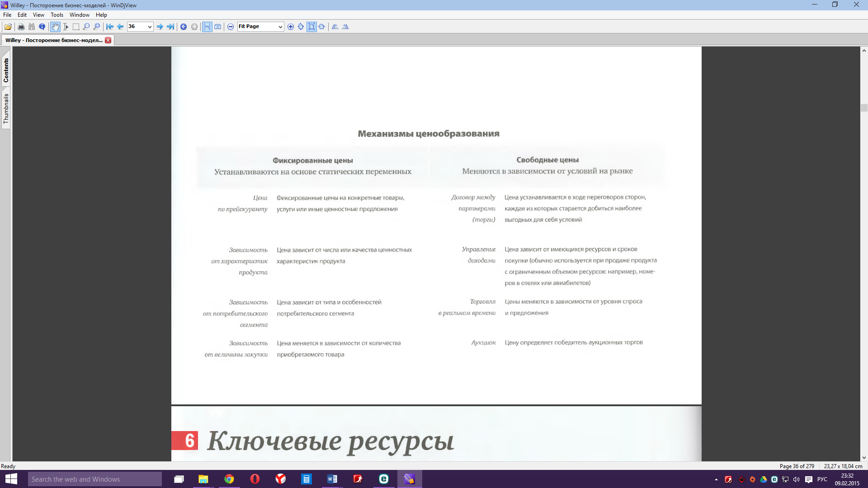The image size is (868, 488).
Task: Open the View menu
Action: point(38,15)
